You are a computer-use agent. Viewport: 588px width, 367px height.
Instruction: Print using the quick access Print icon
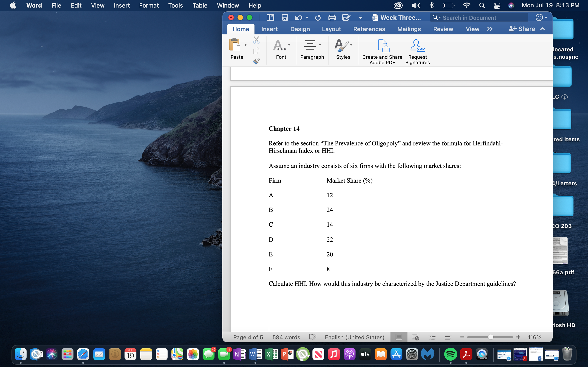pos(332,17)
